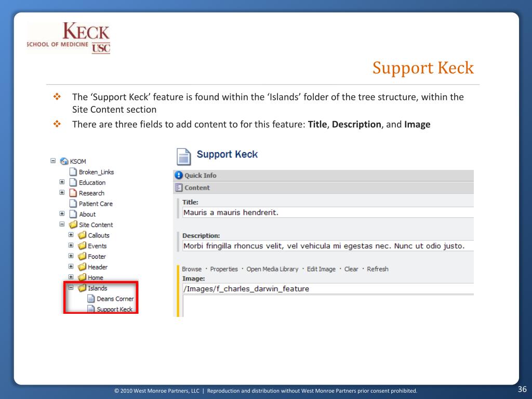This screenshot has width=532, height=399.
Task: Expand the Header folder
Action: pyautogui.click(x=71, y=267)
